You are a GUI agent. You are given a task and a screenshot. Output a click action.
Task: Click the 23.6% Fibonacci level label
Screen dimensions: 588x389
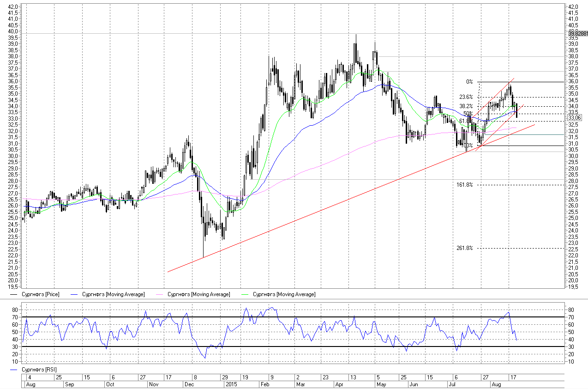pyautogui.click(x=466, y=97)
